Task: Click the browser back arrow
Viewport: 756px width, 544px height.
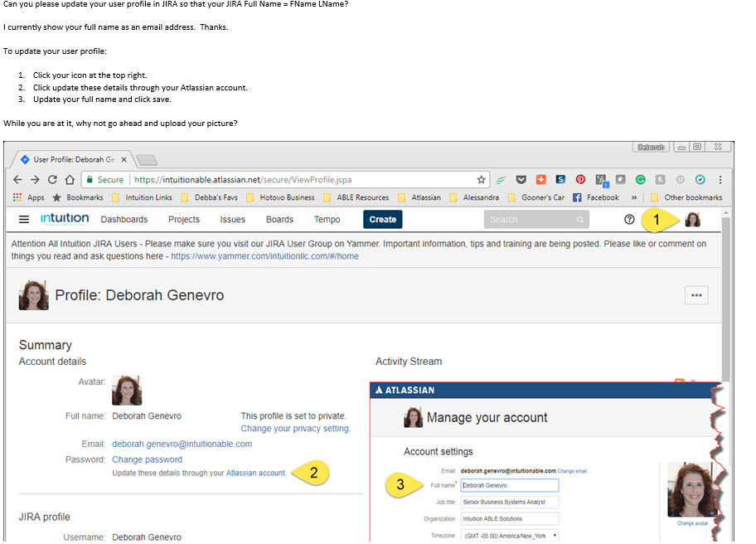Action: pos(18,180)
